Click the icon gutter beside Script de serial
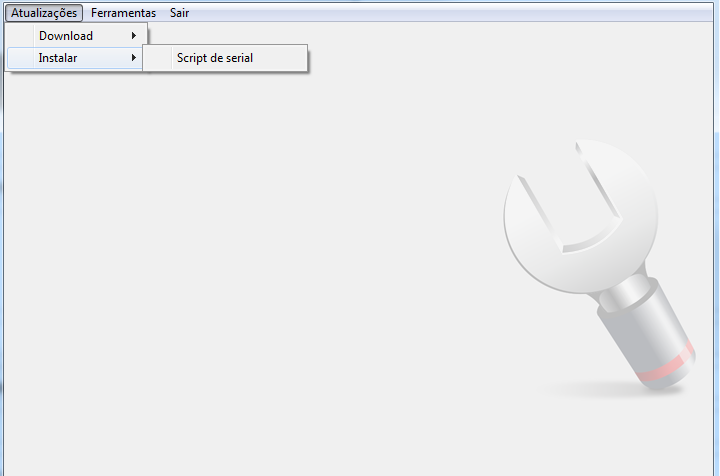Viewport: 720px width, 476px height. [x=159, y=58]
